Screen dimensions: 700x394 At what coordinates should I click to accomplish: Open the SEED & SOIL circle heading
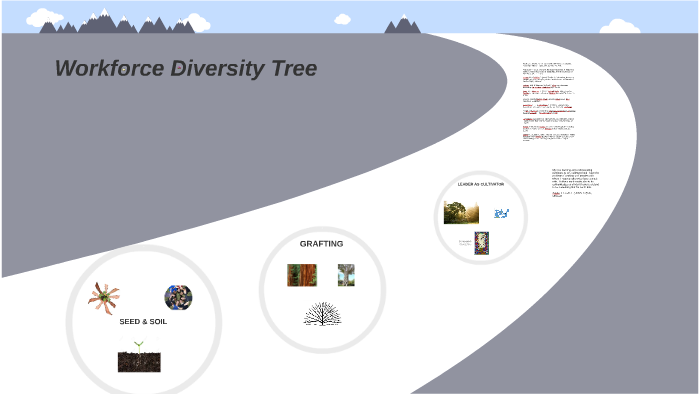tap(143, 322)
